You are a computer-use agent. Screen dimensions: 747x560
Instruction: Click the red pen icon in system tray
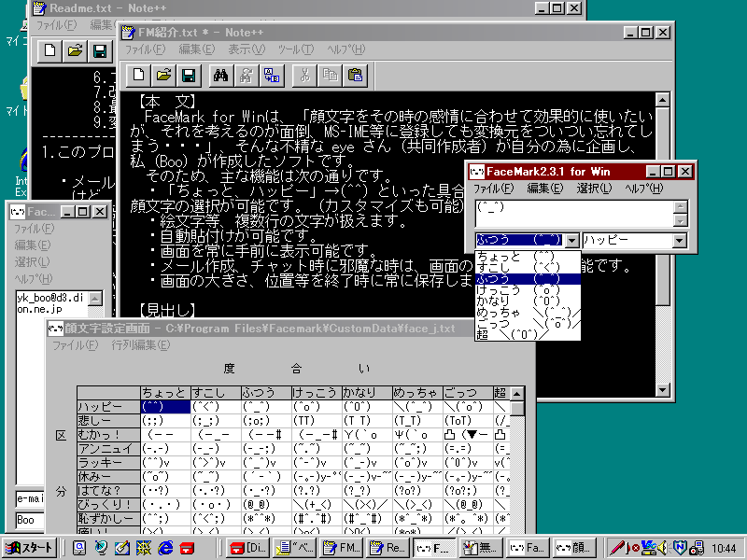(x=618, y=548)
